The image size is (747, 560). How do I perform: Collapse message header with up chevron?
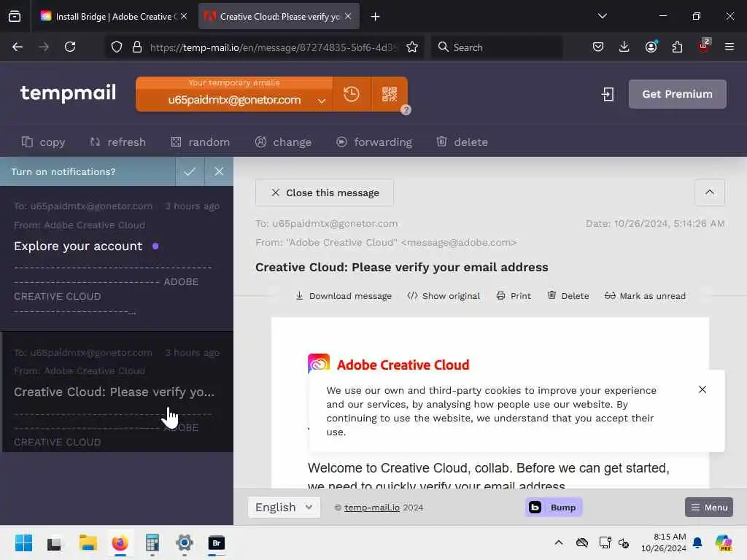click(709, 192)
